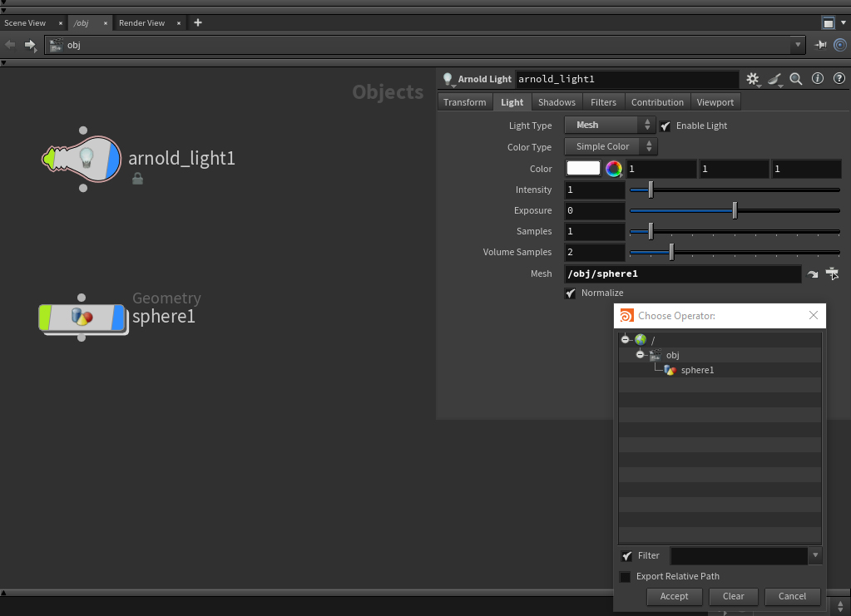The height and width of the screenshot is (616, 851).
Task: Click the pin pane icon in path bar
Action: click(x=820, y=44)
